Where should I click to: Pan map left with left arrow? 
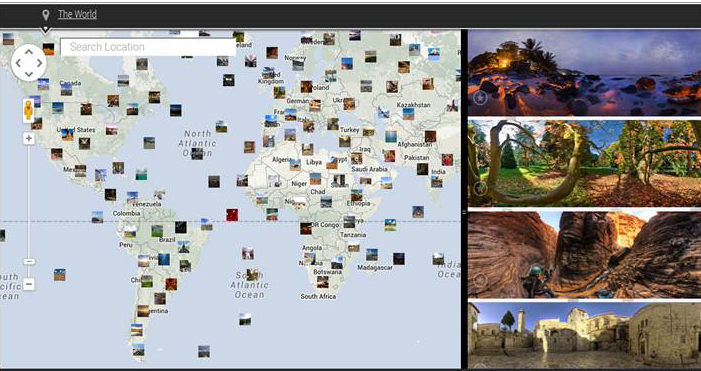pos(18,63)
